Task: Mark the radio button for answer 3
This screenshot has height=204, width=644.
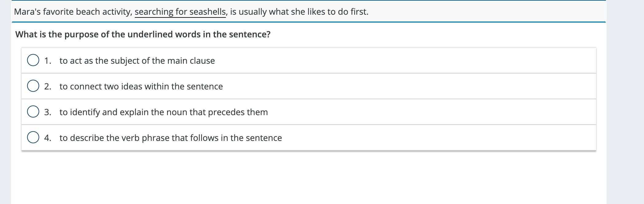Action: pyautogui.click(x=33, y=112)
